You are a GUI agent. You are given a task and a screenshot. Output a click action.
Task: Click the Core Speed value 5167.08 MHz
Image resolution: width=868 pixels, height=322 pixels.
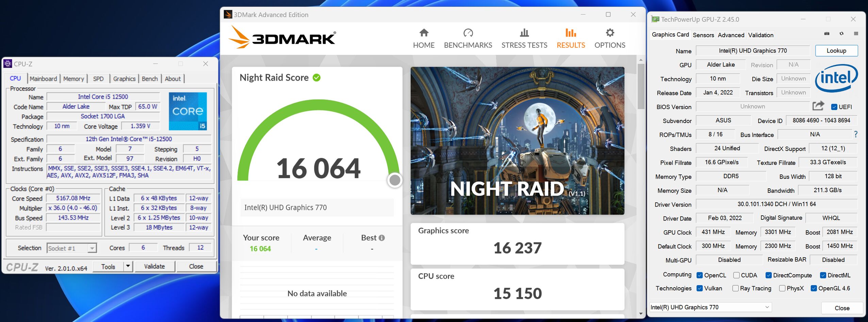(x=73, y=198)
